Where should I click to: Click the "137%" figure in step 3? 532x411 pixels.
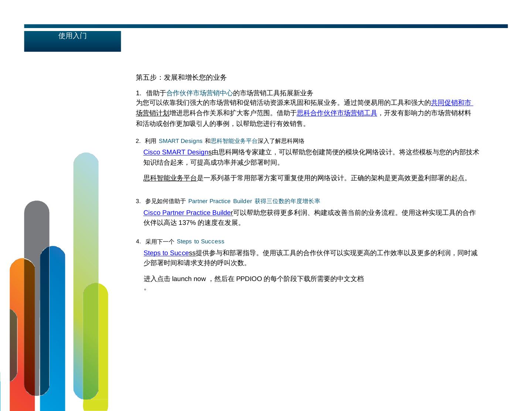click(187, 223)
